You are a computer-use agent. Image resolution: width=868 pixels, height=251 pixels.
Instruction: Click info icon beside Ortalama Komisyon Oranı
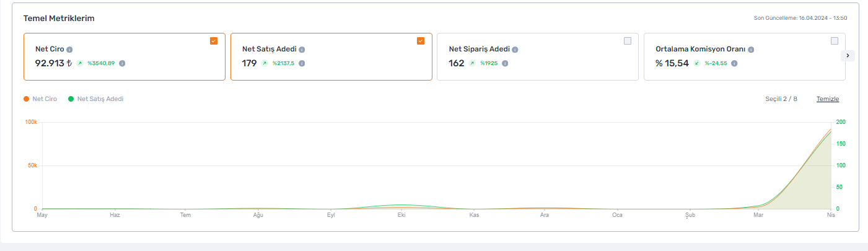751,50
